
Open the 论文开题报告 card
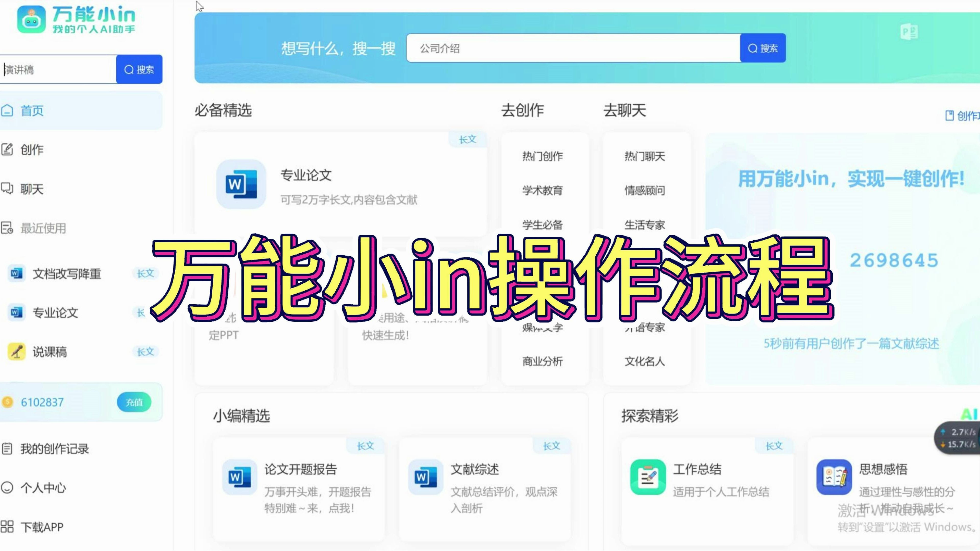(x=299, y=489)
